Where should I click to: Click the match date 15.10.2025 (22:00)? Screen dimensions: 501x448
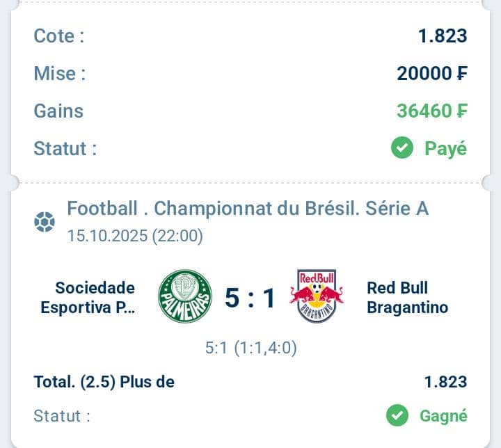(x=135, y=236)
